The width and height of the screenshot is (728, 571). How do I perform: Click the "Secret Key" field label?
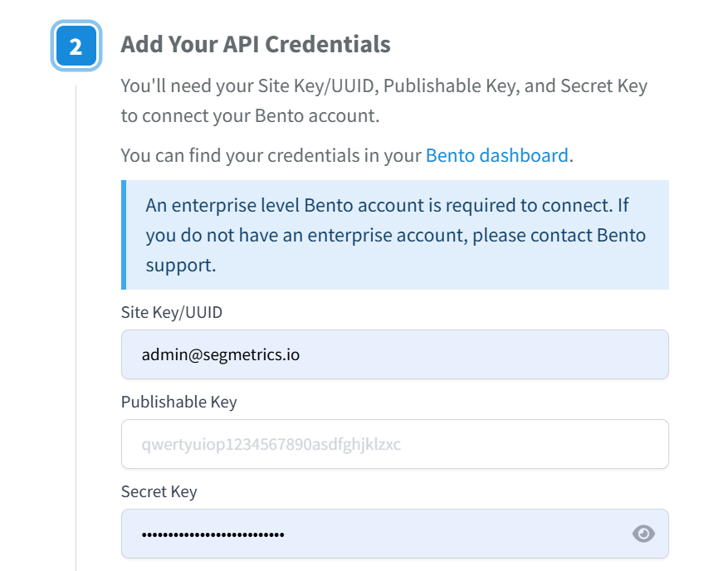pos(159,491)
